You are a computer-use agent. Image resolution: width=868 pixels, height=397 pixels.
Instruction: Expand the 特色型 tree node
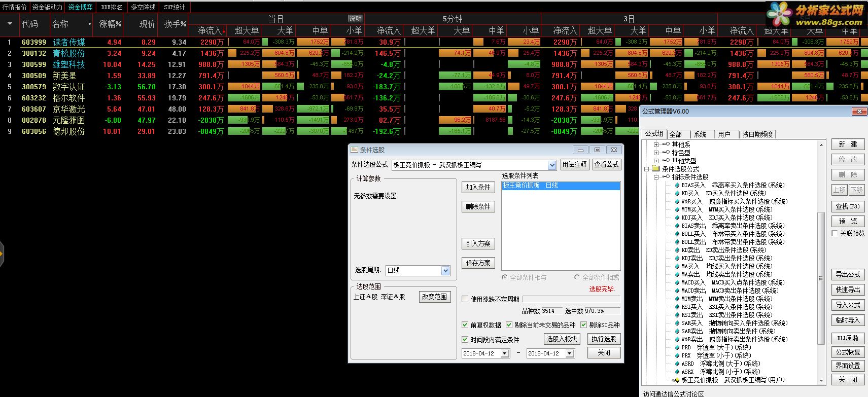click(x=656, y=153)
